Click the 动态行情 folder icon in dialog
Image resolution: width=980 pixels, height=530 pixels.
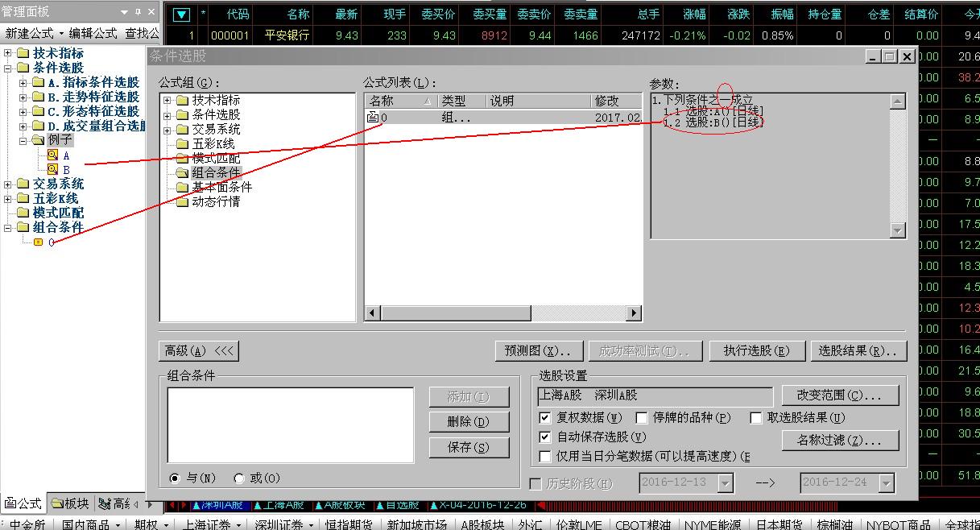pyautogui.click(x=182, y=201)
